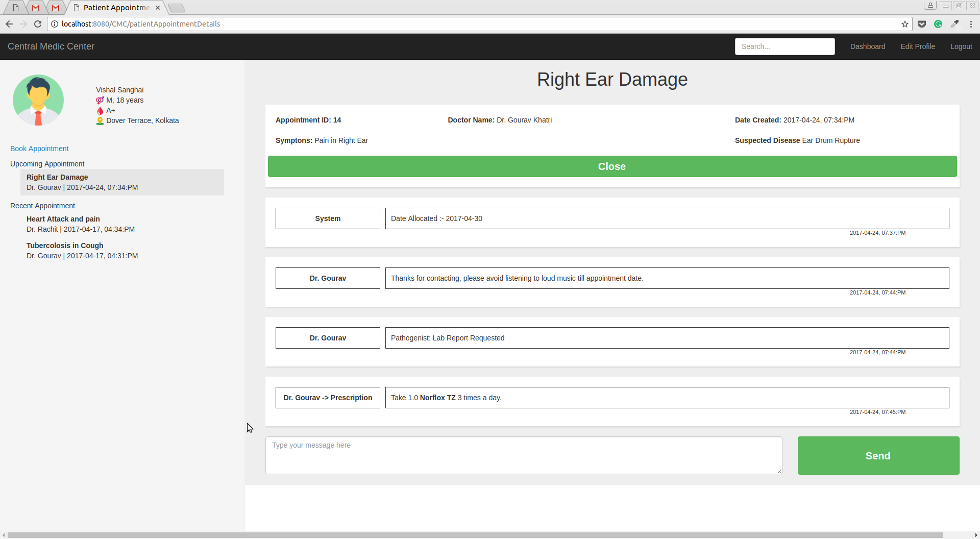Bookmark page using the star icon
Image resolution: width=980 pixels, height=539 pixels.
click(x=904, y=24)
